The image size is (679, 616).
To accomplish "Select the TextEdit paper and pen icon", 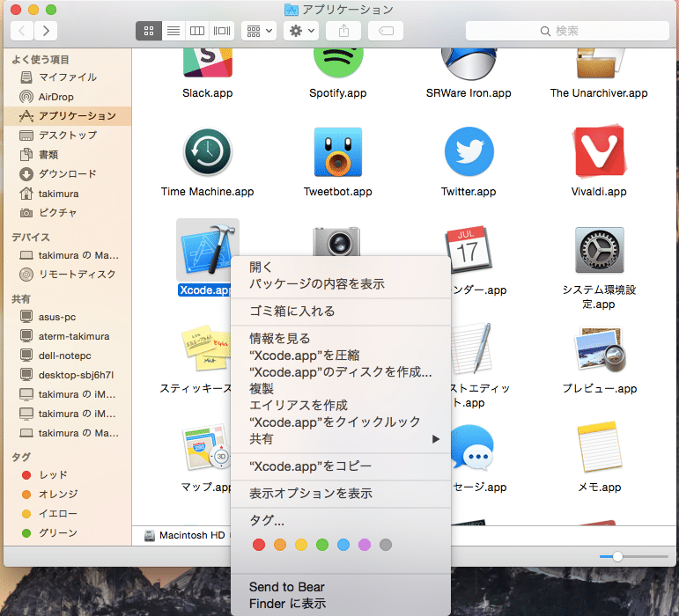I will click(472, 348).
